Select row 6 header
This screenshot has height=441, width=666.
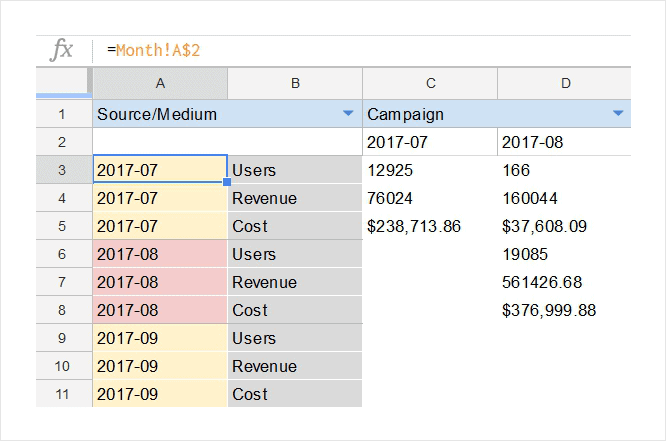[63, 255]
